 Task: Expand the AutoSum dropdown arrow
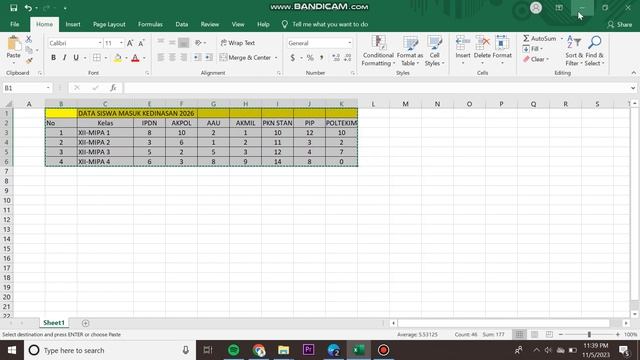(562, 38)
